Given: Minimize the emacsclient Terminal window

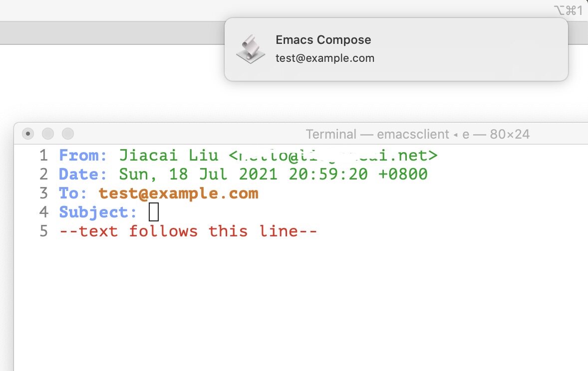Looking at the screenshot, I should [x=48, y=134].
